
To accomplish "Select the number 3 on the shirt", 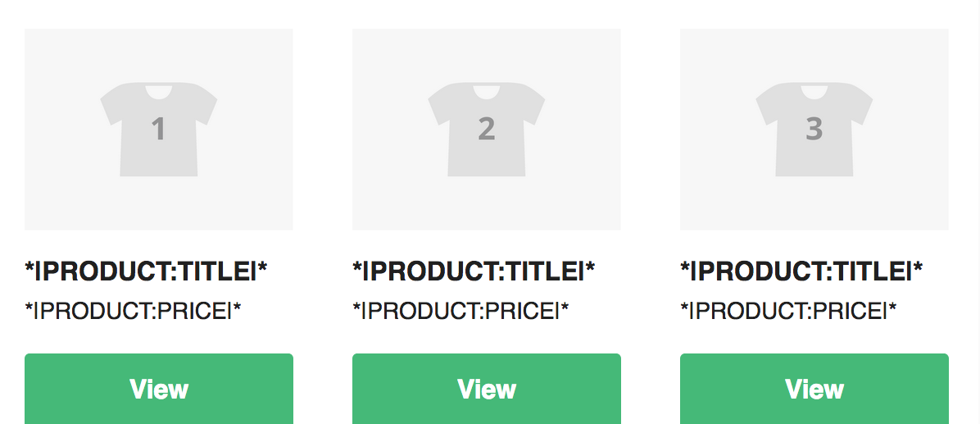I will [814, 129].
